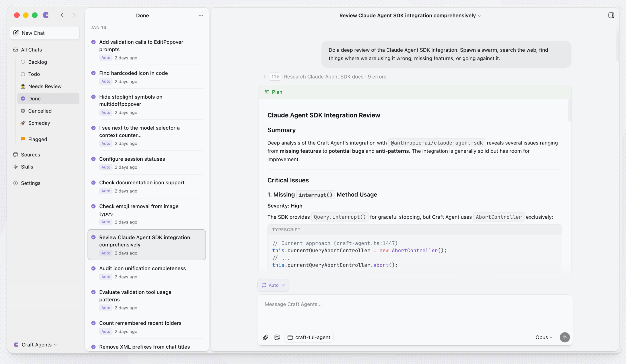Toggle status circle of Find hardcoded icon chat

point(93,73)
